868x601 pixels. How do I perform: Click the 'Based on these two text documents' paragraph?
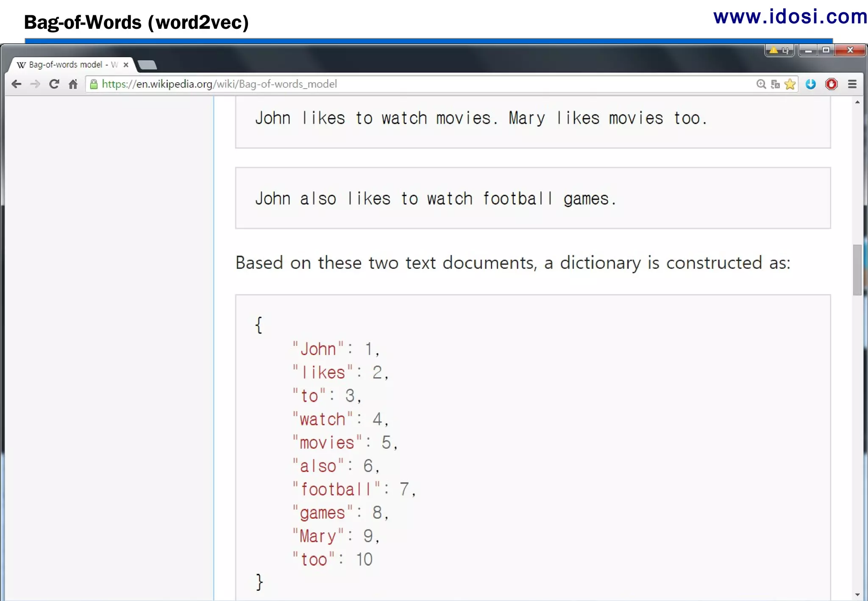point(513,263)
